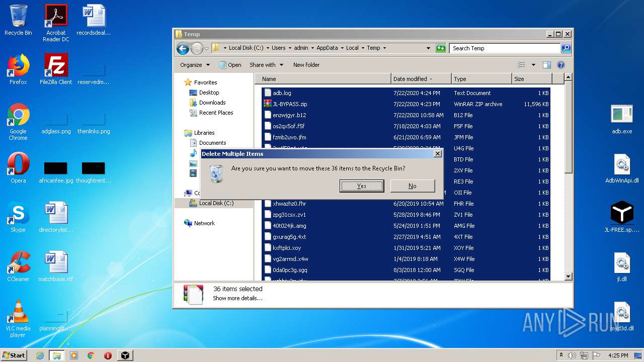
Task: Sort by Date modified column
Action: 421,79
